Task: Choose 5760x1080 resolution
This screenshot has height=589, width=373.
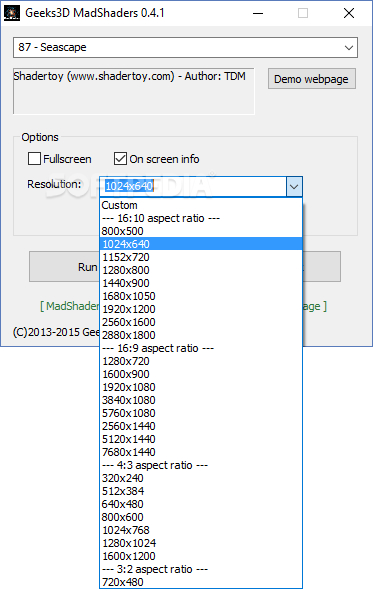Action: pos(201,413)
